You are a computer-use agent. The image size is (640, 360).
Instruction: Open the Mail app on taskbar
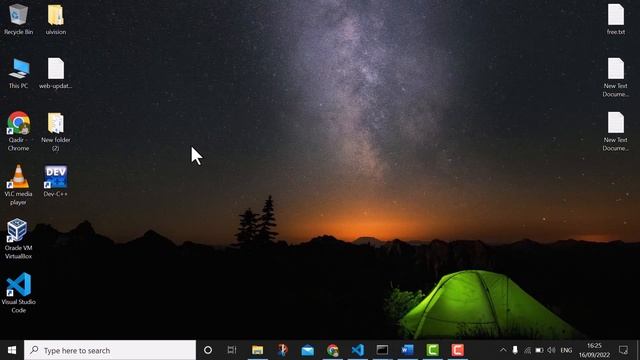coord(307,350)
